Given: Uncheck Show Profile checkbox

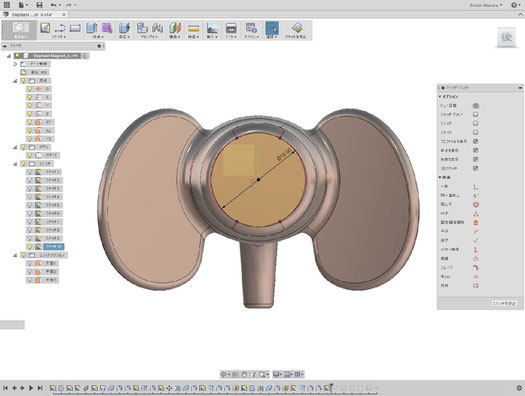Looking at the screenshot, I should point(475,142).
